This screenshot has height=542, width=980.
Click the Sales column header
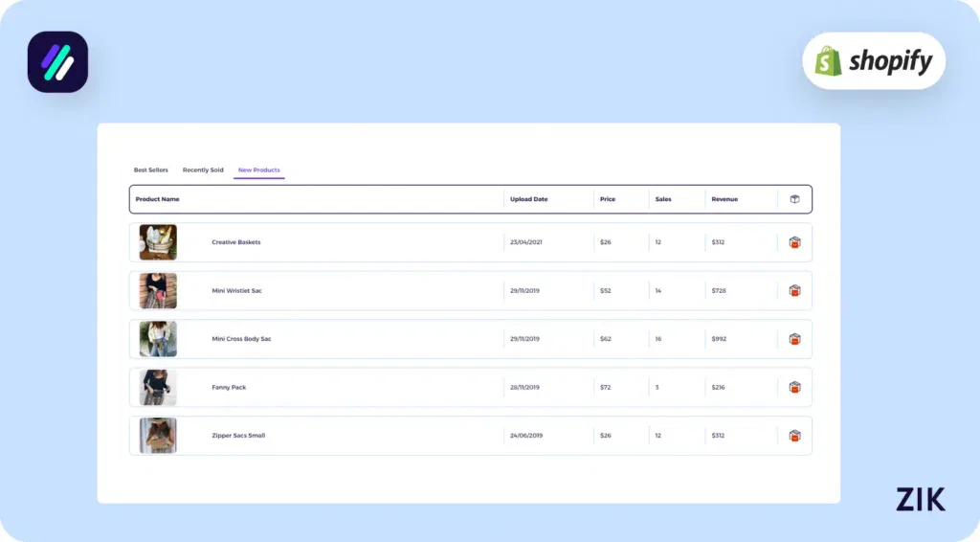click(x=663, y=199)
